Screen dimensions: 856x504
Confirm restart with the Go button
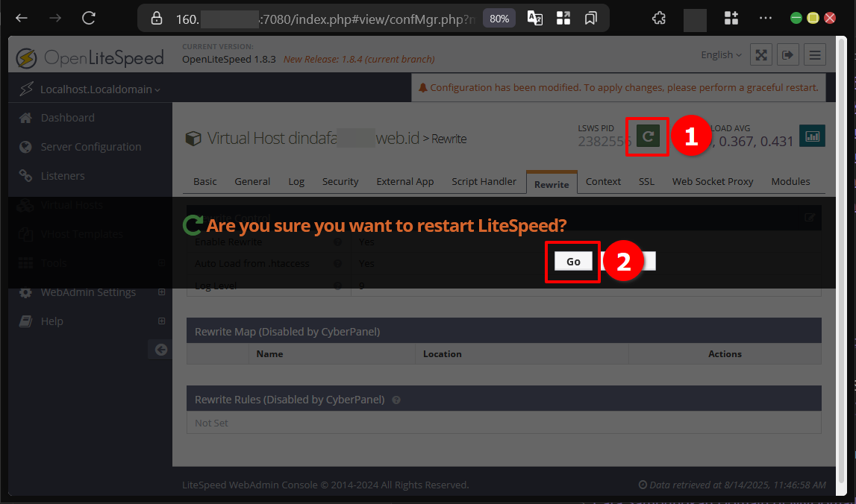point(572,261)
